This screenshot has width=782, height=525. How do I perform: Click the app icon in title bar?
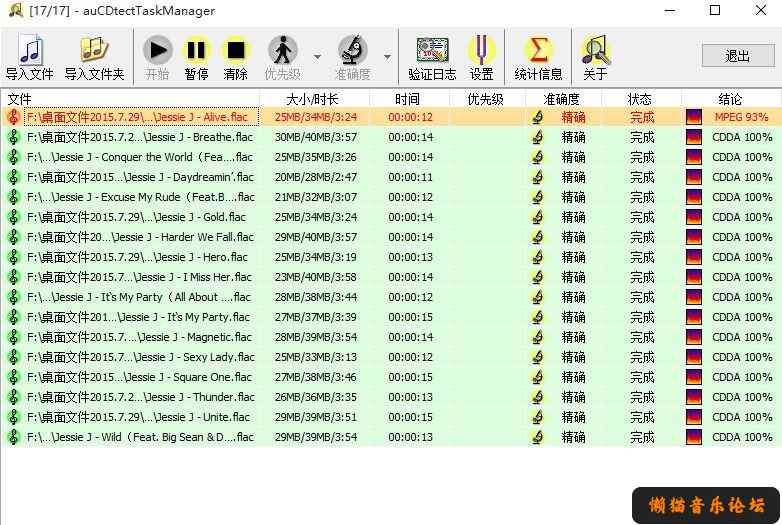tap(15, 10)
